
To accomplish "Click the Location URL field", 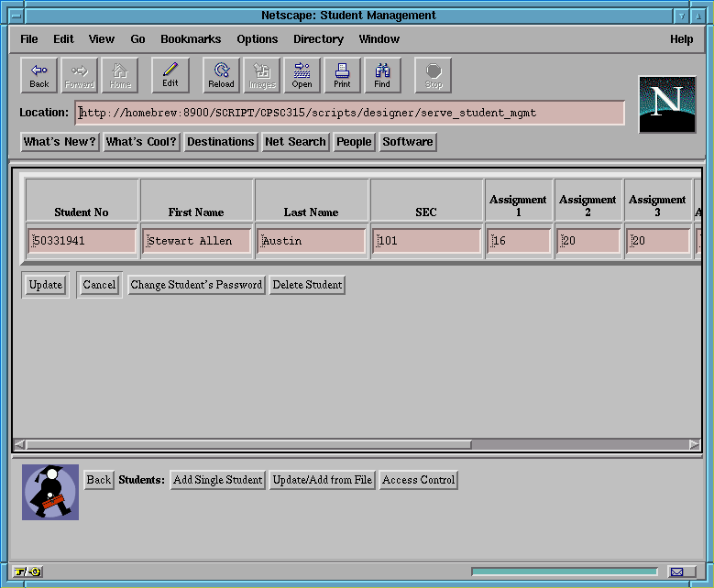I will [348, 113].
